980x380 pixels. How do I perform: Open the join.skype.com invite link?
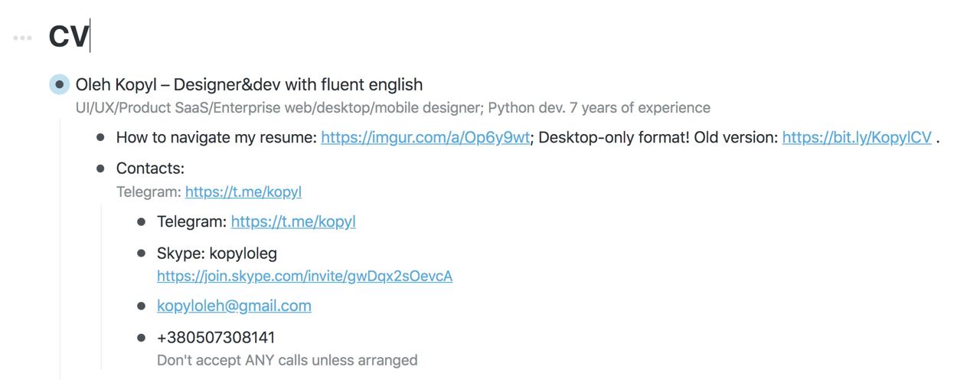coord(305,276)
